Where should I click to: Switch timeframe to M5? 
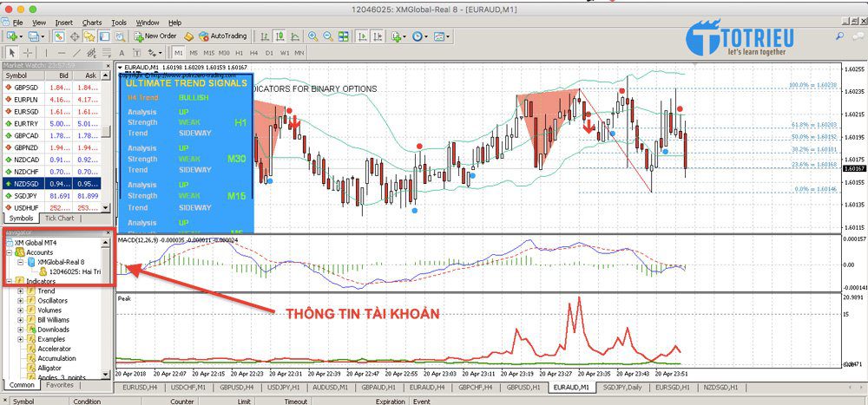(x=194, y=53)
